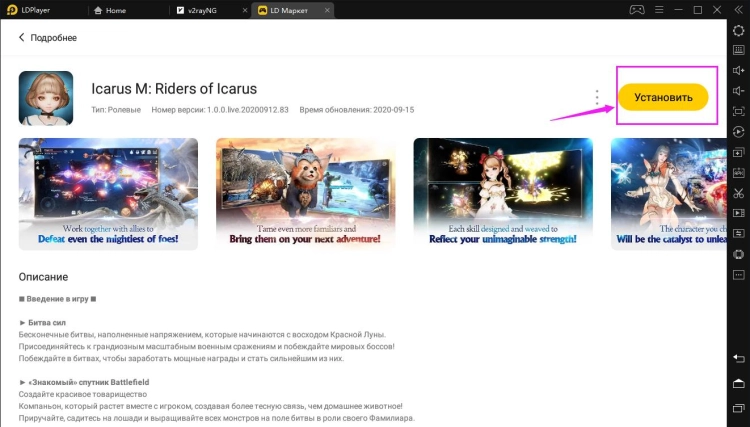Switch to the v2rayNG tab

point(197,10)
